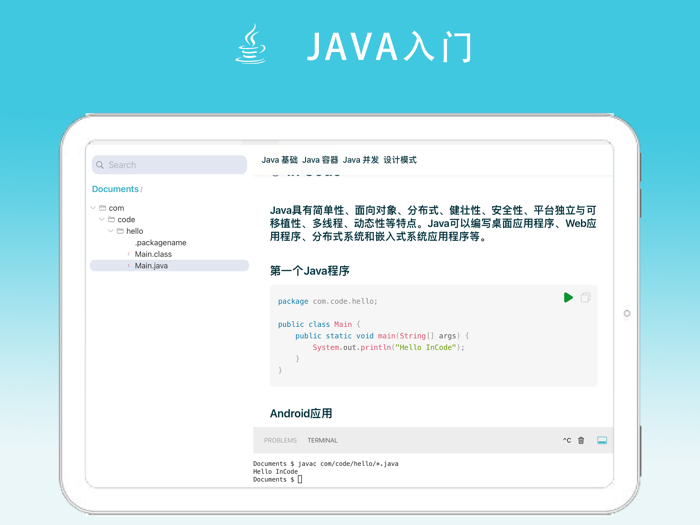Copy the code snippet using copy icon

tap(585, 297)
